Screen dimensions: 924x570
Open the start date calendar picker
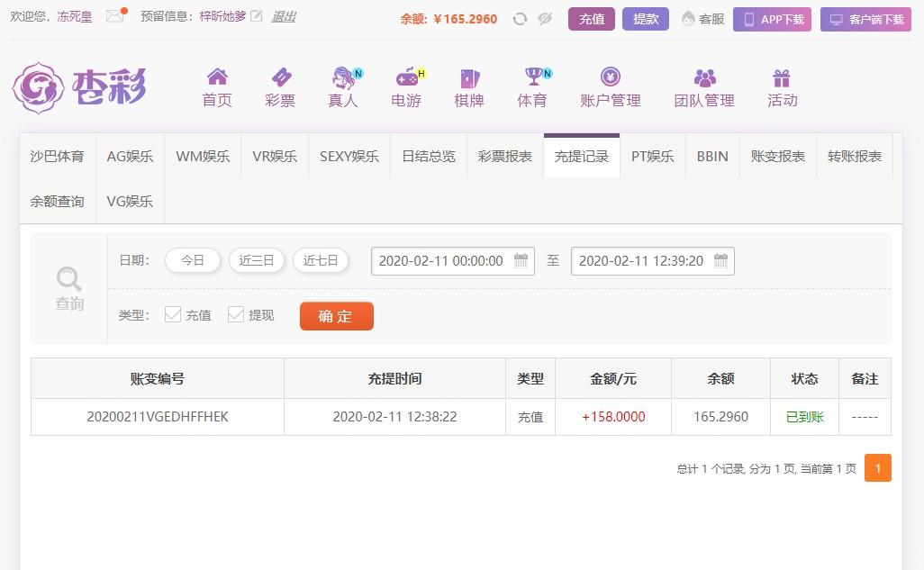coord(521,260)
